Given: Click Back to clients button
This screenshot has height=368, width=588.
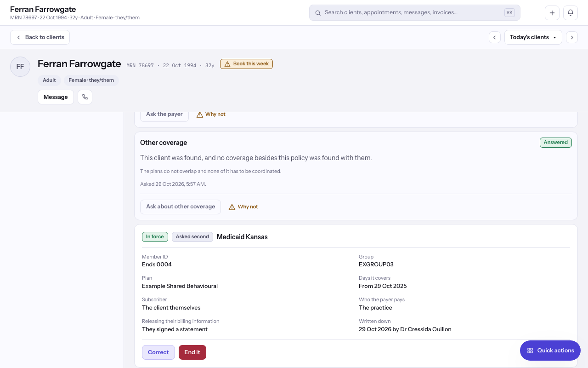Looking at the screenshot, I should coord(40,37).
